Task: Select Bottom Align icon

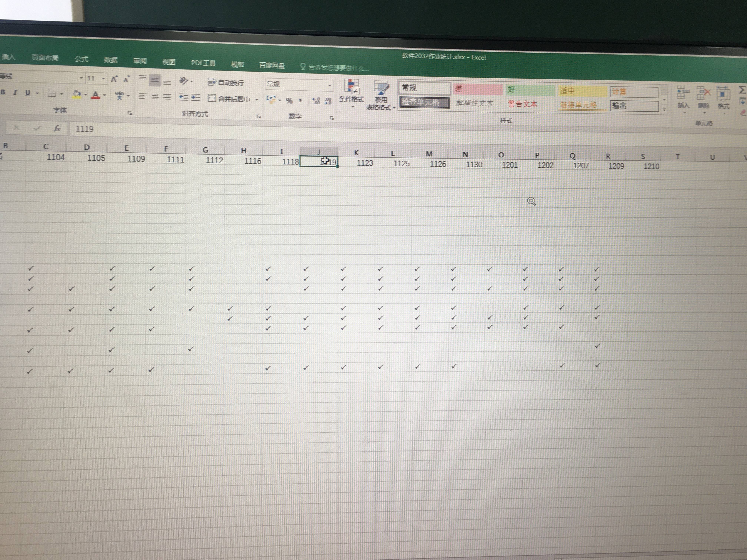Action: pos(167,82)
